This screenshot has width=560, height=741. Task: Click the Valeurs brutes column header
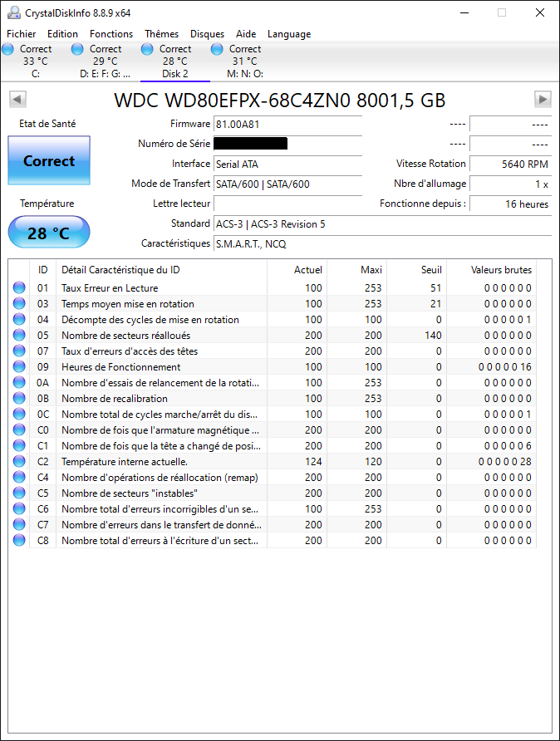[492, 270]
